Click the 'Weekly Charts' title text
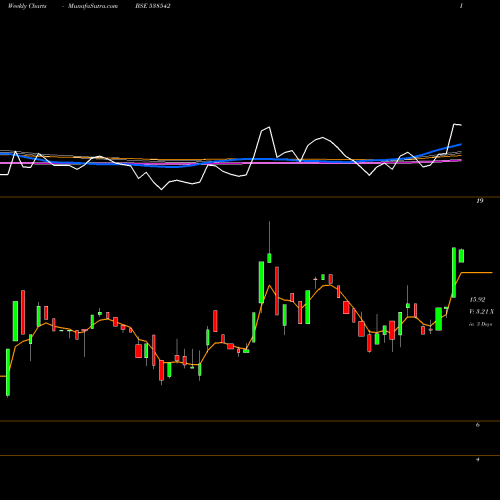This screenshot has height=500, width=500. (x=27, y=6)
